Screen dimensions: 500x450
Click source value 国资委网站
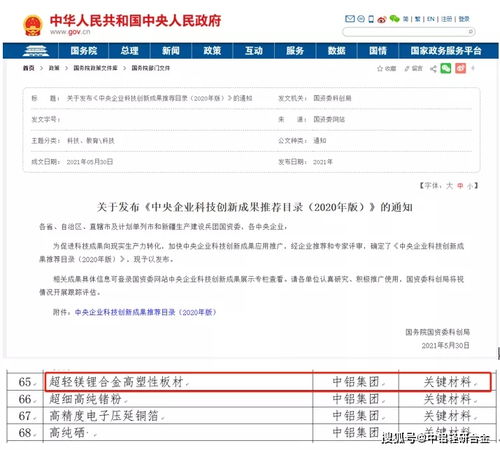329,119
